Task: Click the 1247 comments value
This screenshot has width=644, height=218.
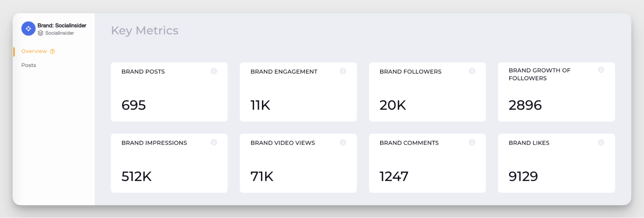Action: click(394, 176)
